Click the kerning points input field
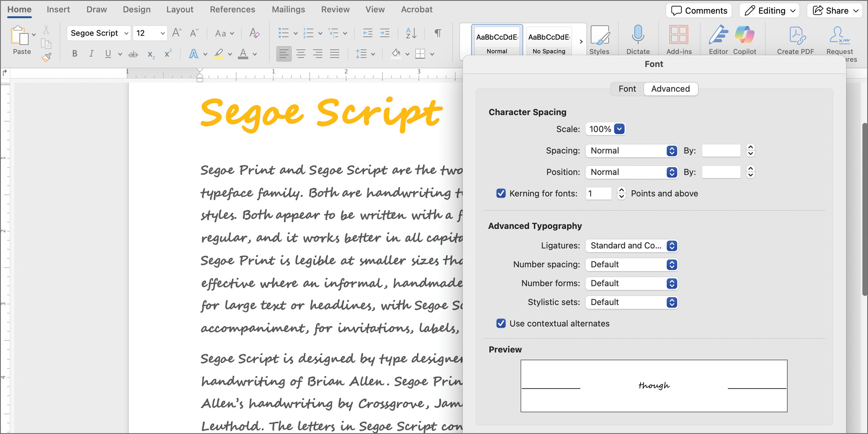 pos(599,193)
